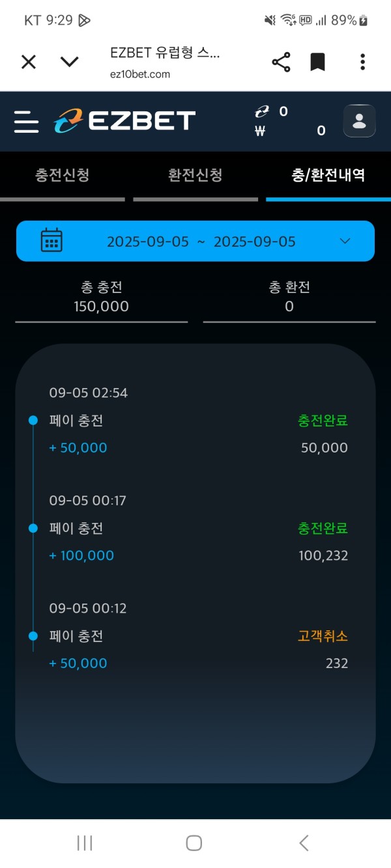The height and width of the screenshot is (868, 391).
Task: Click the timeline dot next to 09-05 02:54
Action: tap(33, 420)
